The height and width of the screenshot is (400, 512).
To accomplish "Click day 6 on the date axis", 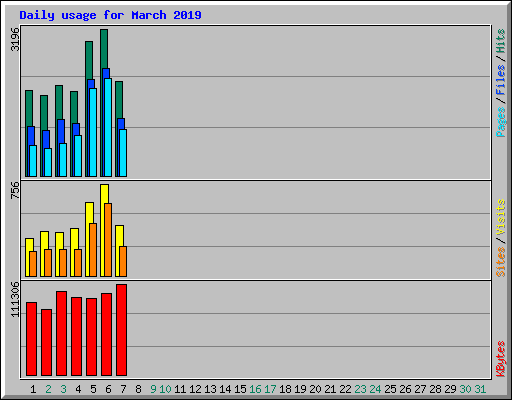I will 108,389.
